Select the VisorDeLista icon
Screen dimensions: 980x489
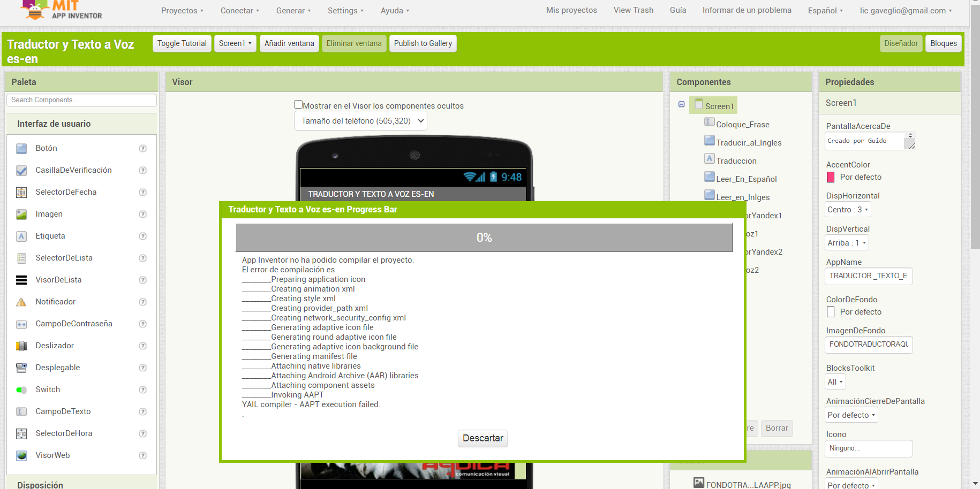pos(21,280)
